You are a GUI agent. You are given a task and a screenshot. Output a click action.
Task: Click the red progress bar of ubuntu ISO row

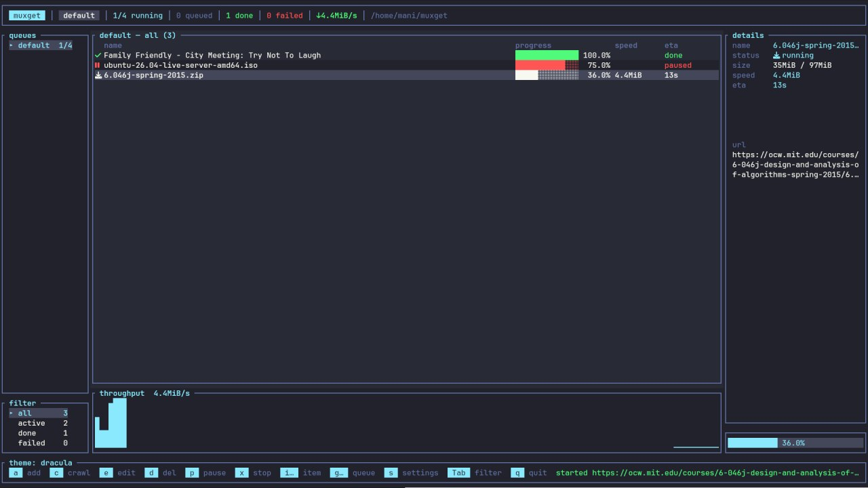click(x=547, y=66)
